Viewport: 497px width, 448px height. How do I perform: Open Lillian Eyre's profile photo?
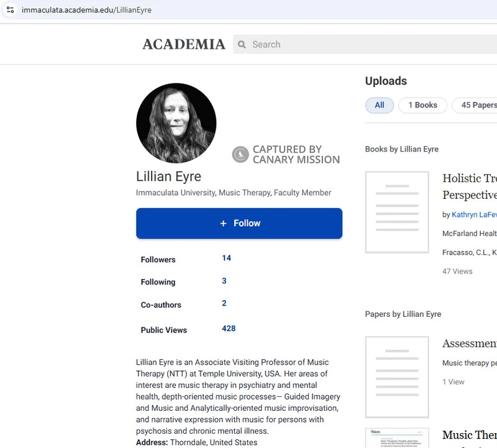click(176, 123)
